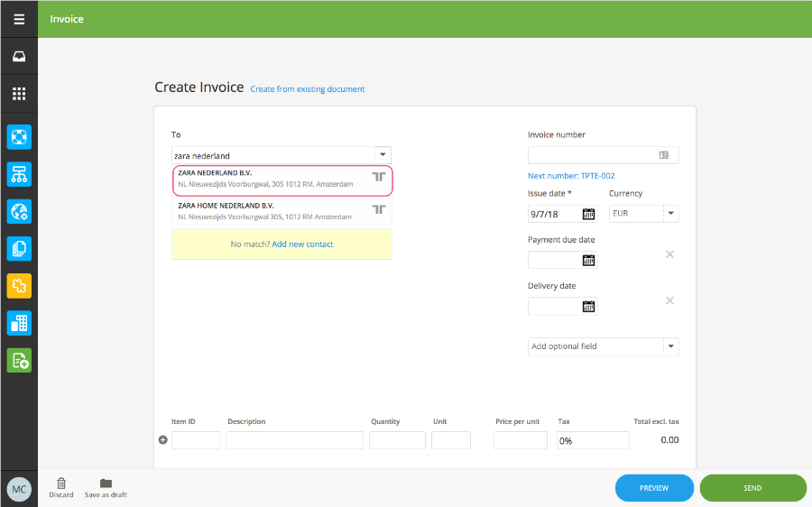Select ZARA NEDERLAND B.V. contact

tap(282, 180)
